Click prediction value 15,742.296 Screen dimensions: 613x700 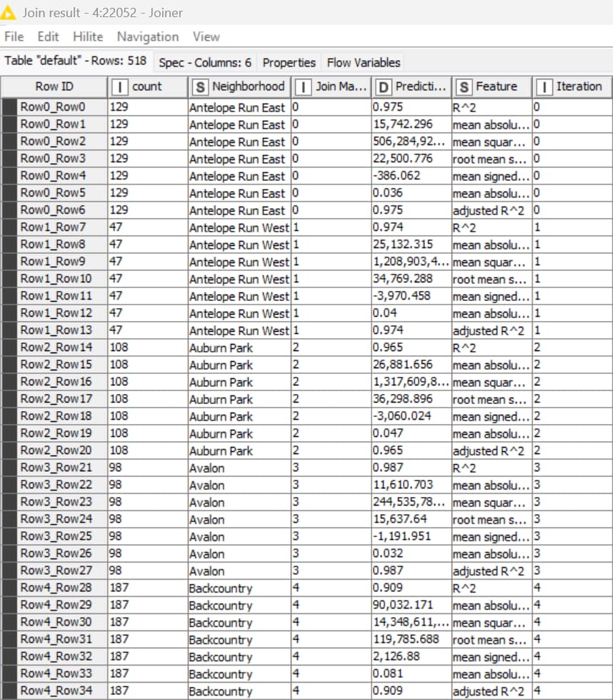403,124
